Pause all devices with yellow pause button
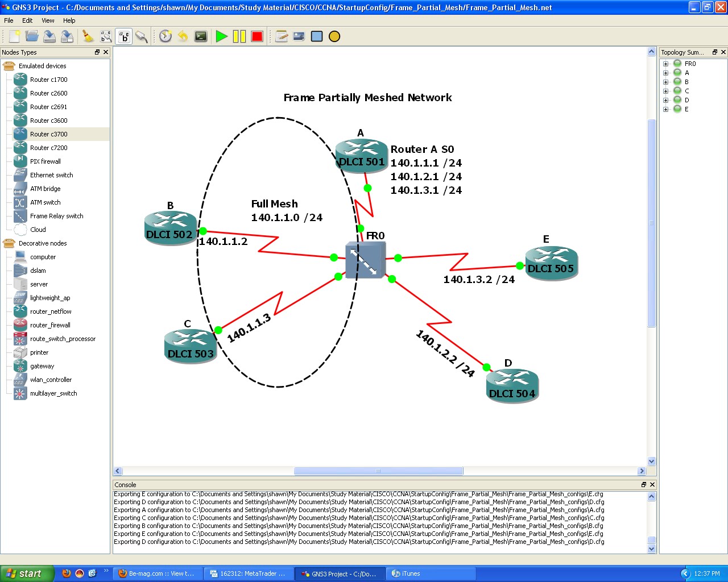This screenshot has height=582, width=728. tap(239, 36)
